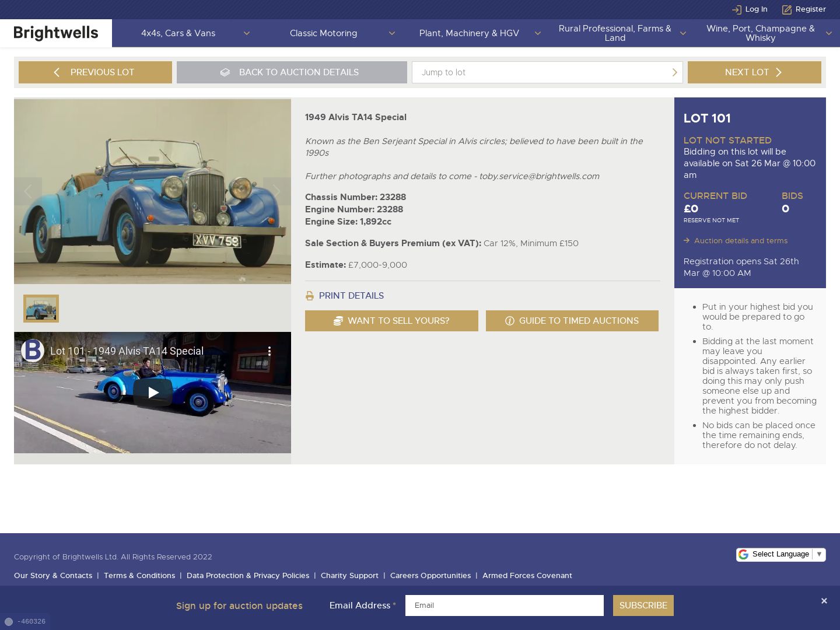Submit jump to lot arrow
The width and height of the screenshot is (840, 630).
(x=675, y=72)
